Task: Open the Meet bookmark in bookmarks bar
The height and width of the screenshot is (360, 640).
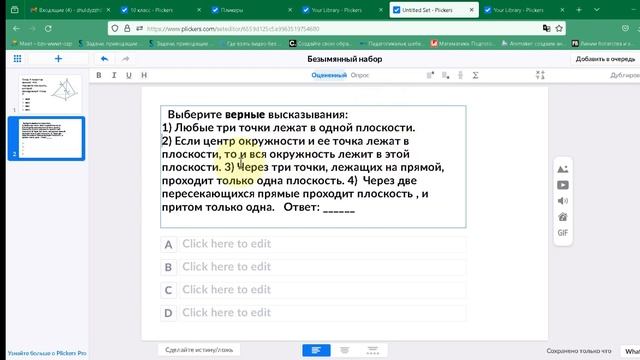Action: (42, 43)
